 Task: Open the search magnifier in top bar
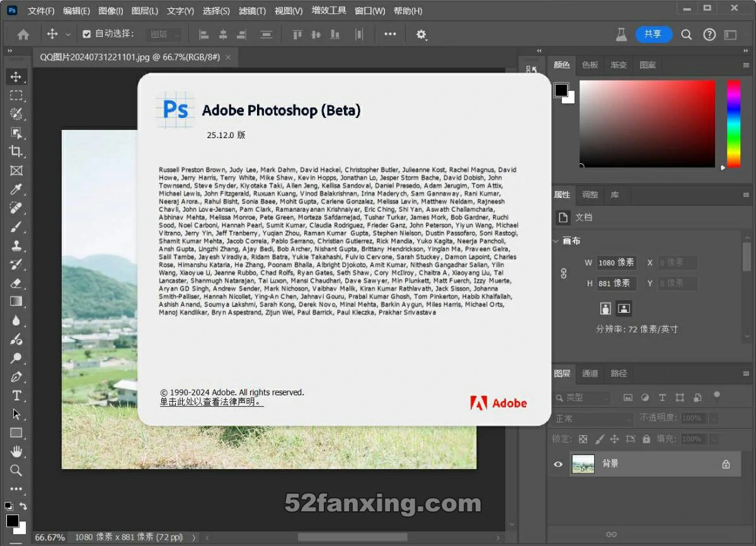coord(687,35)
